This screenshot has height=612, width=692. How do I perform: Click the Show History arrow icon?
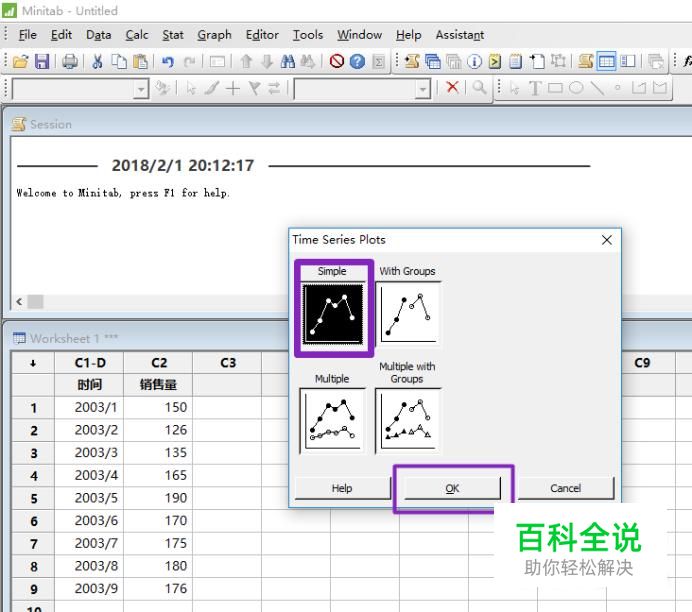[x=495, y=61]
